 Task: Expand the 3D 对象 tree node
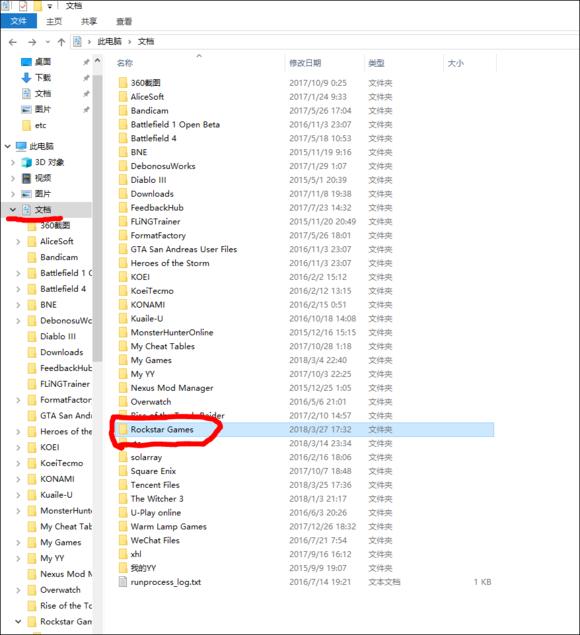tap(13, 162)
